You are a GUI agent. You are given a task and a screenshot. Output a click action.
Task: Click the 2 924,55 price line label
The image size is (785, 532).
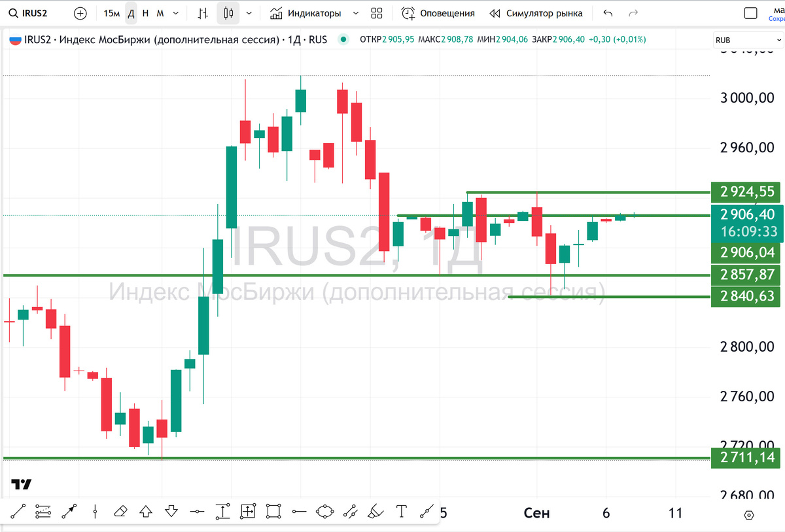click(x=746, y=192)
